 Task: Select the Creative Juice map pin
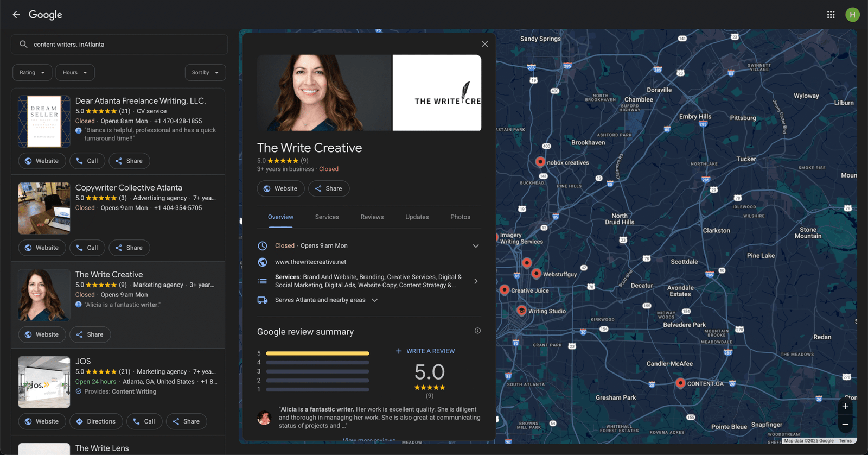[x=505, y=290]
